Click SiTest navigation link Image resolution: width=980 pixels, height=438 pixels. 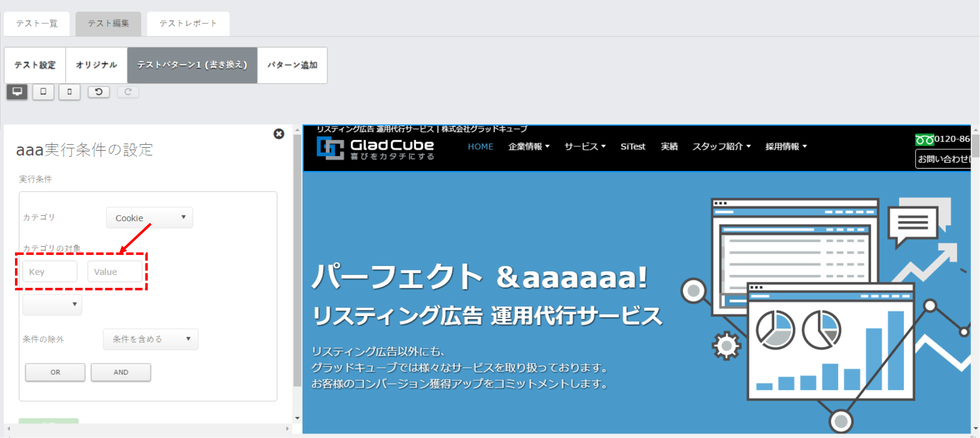click(x=633, y=147)
